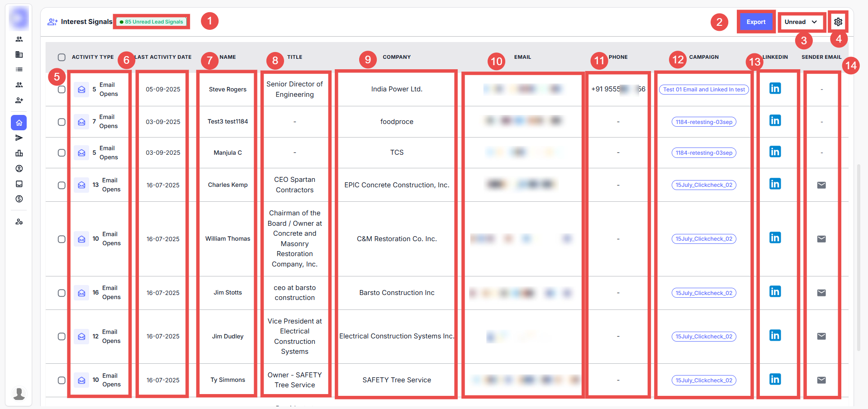This screenshot has height=409, width=868.
Task: Click sender email icon for Charles Kemp
Action: (821, 185)
